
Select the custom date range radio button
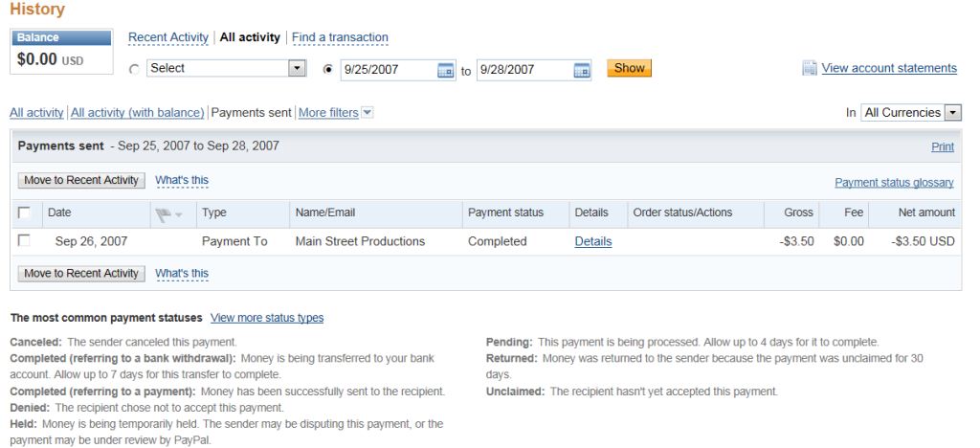[x=330, y=69]
